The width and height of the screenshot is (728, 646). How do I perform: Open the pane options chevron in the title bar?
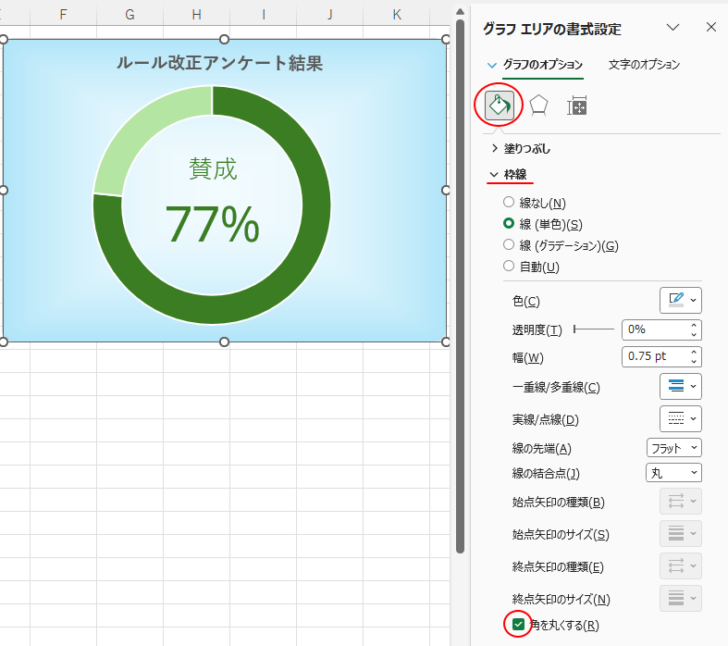673,27
